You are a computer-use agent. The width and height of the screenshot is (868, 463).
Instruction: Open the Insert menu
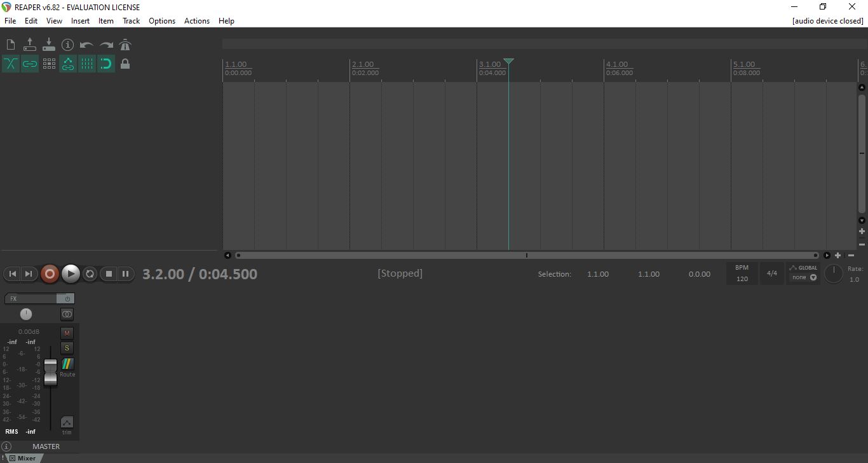(80, 20)
